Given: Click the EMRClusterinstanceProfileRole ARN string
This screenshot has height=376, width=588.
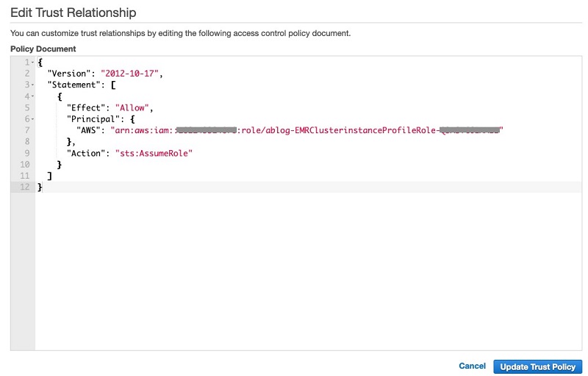Looking at the screenshot, I should coord(306,130).
